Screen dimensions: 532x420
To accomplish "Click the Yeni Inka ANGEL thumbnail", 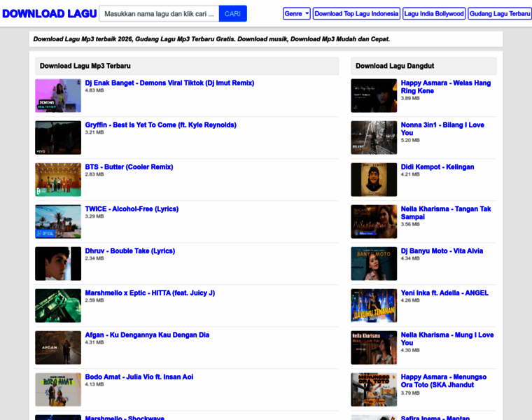I will (x=374, y=306).
